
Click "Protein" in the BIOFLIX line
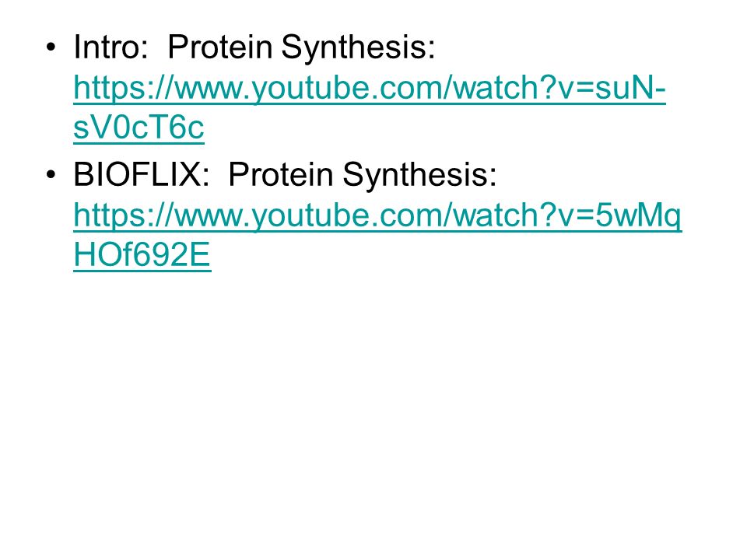coord(281,174)
